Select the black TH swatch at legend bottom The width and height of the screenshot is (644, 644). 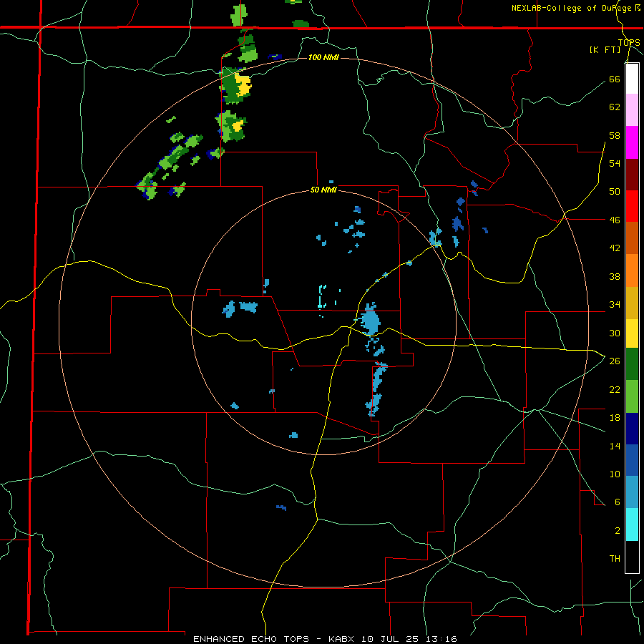(632, 557)
